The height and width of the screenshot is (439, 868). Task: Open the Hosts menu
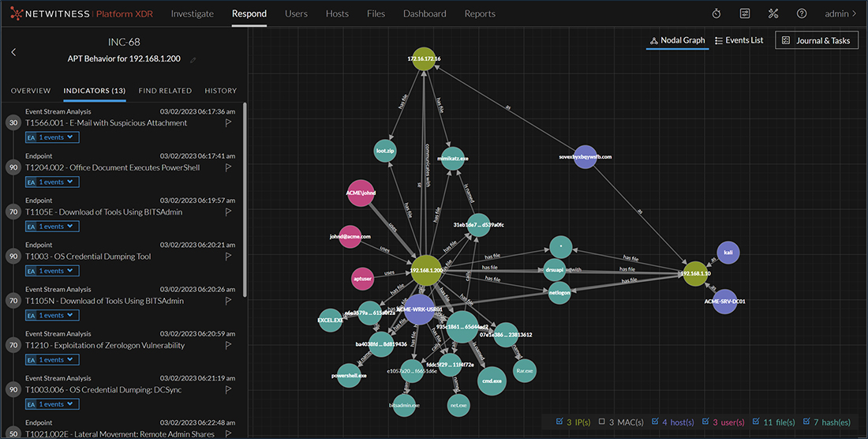337,14
